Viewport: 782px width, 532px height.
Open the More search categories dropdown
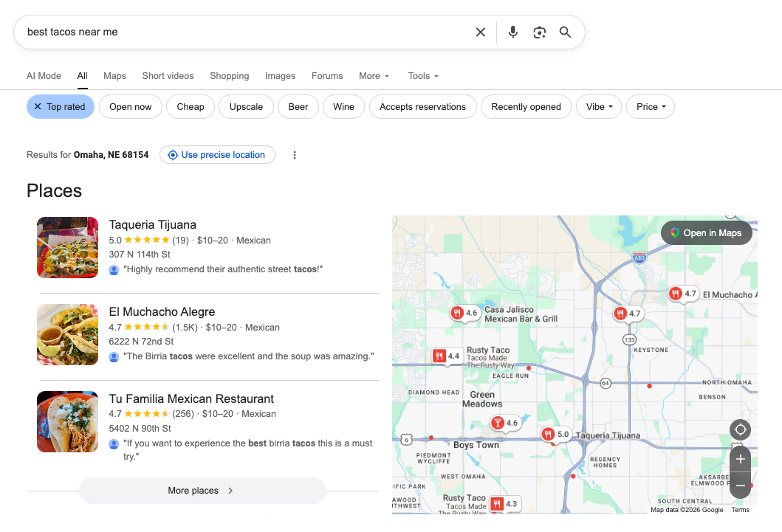(x=374, y=76)
